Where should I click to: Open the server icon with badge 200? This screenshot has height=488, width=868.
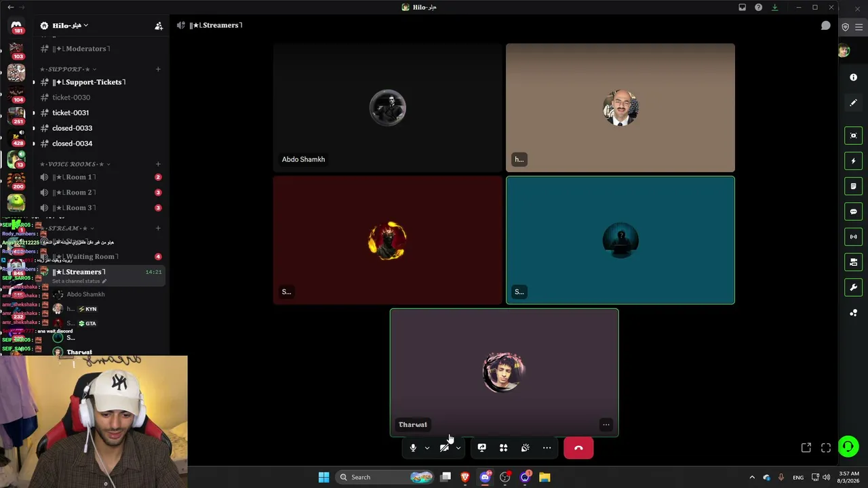point(16,181)
